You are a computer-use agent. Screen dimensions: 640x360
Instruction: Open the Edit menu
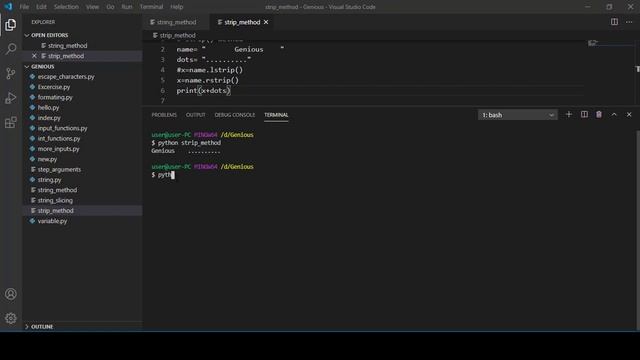pyautogui.click(x=41, y=7)
